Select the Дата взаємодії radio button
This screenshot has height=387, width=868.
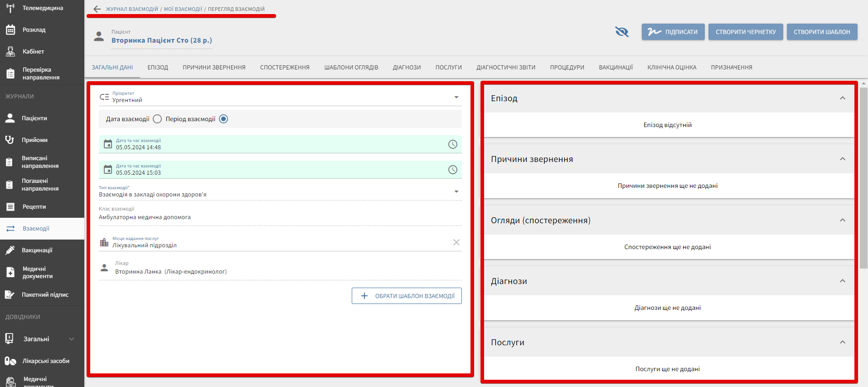coord(157,119)
